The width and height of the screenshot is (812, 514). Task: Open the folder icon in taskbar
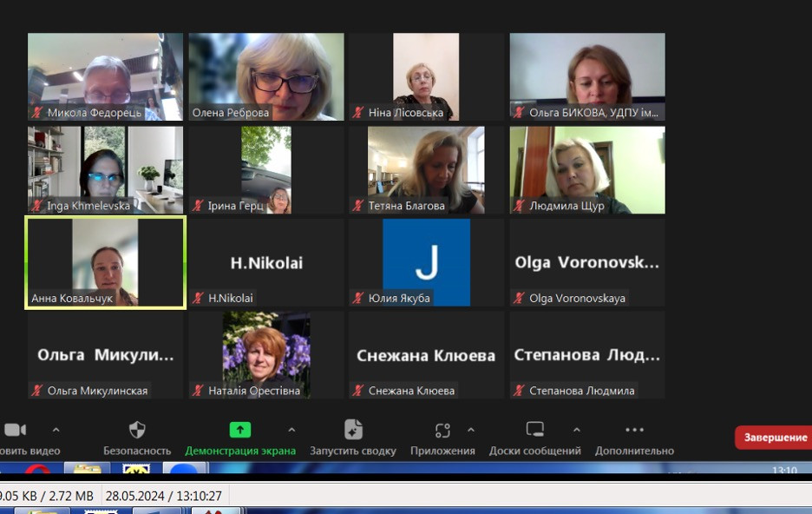coord(87,468)
